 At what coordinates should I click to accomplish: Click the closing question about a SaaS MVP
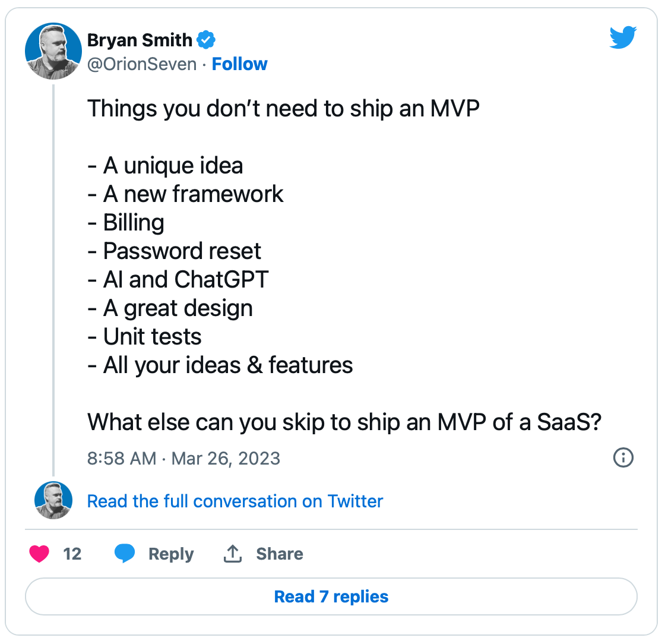pos(344,422)
